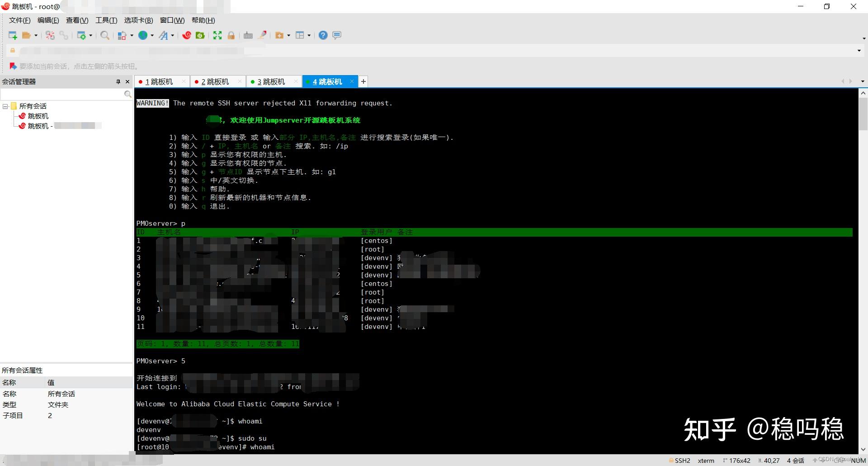868x466 pixels.
Task: Click the 值 column header in properties
Action: pyautogui.click(x=89, y=383)
